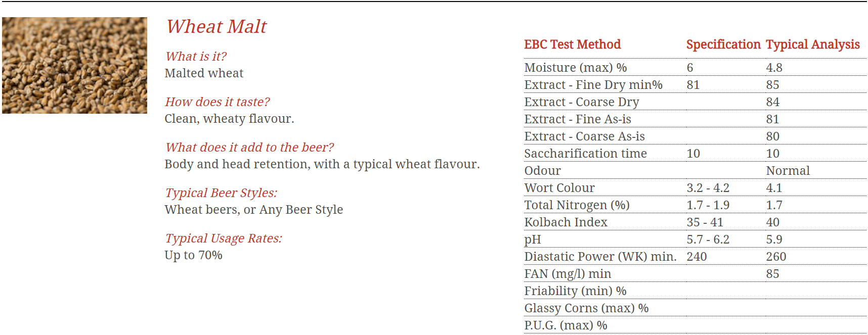This screenshot has height=335, width=868.
Task: Select the Typical Beer Styles heading
Action: 221,193
